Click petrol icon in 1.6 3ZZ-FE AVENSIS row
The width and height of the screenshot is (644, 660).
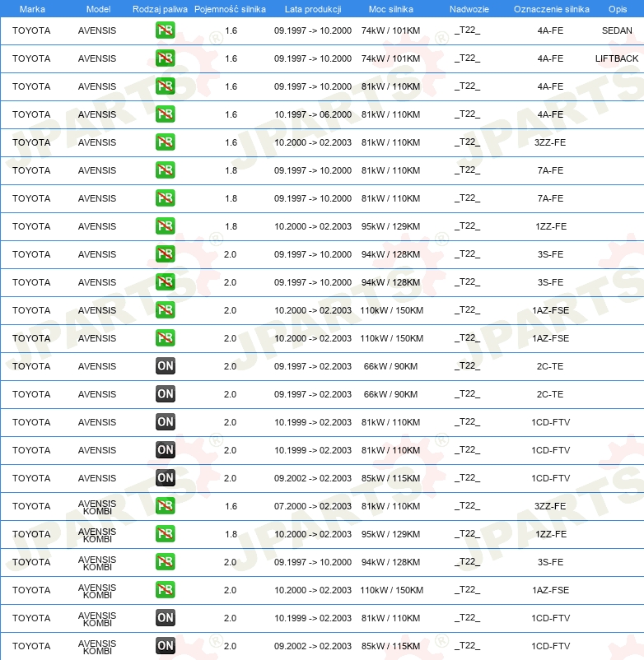click(165, 142)
